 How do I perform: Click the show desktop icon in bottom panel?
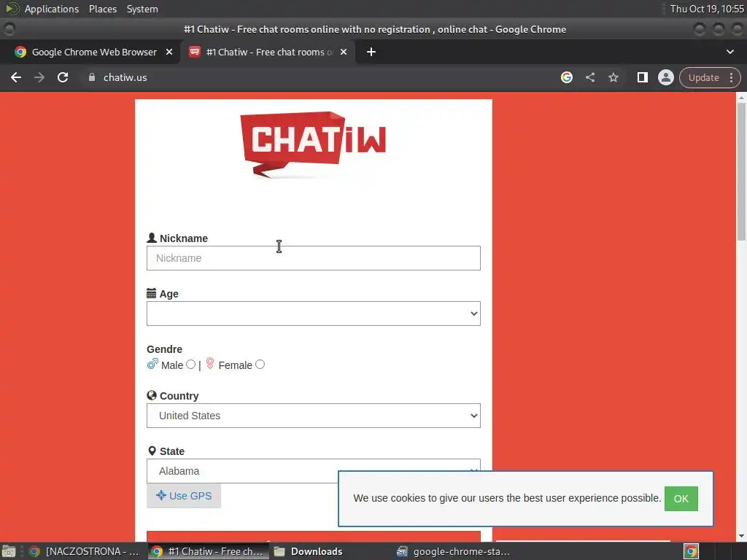[x=9, y=551]
